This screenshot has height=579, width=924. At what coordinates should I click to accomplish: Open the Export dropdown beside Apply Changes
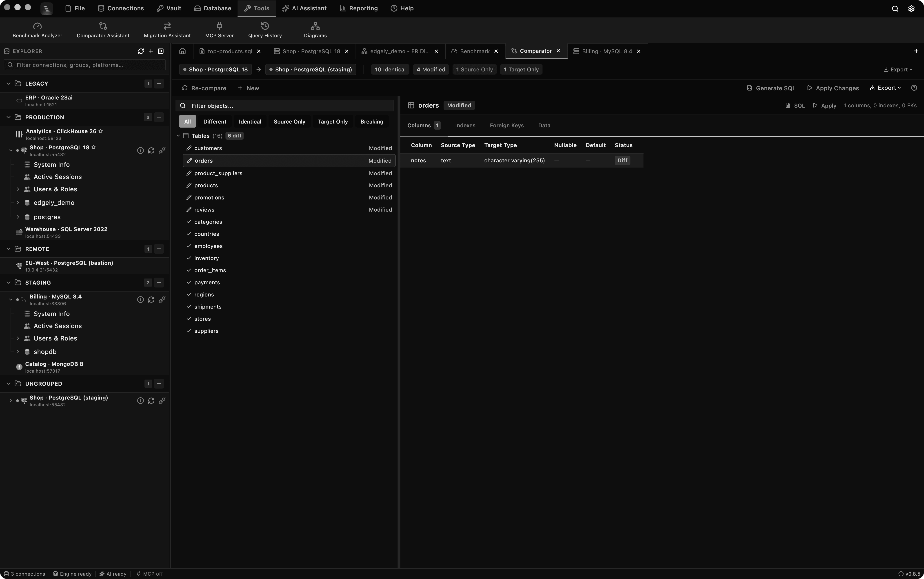(885, 88)
